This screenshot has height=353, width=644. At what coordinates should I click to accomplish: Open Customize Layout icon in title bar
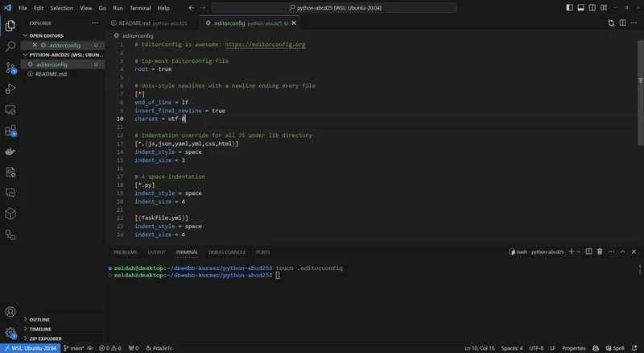(x=604, y=7)
